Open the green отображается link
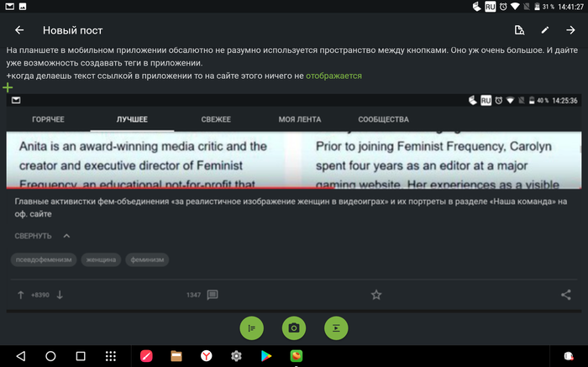The width and height of the screenshot is (588, 367). pos(333,76)
